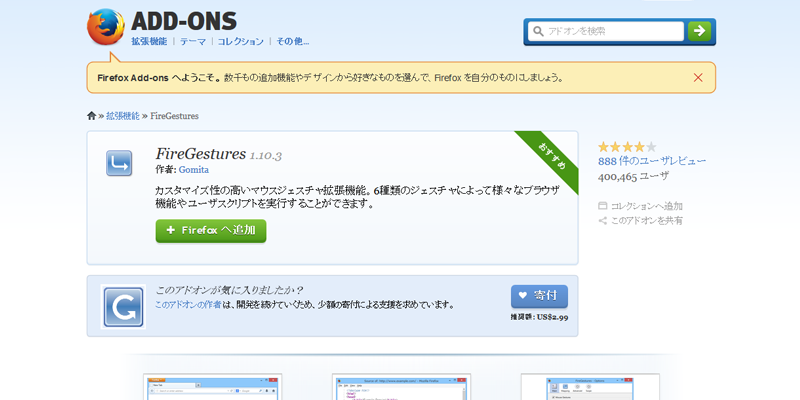Click the Firefox へ追加 button
Screen dimensions: 800x400
click(x=211, y=231)
